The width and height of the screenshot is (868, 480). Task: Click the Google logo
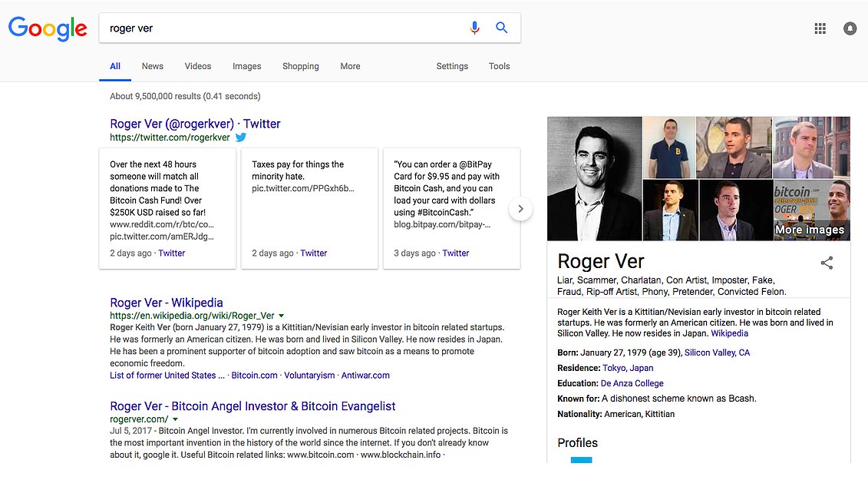(x=48, y=28)
